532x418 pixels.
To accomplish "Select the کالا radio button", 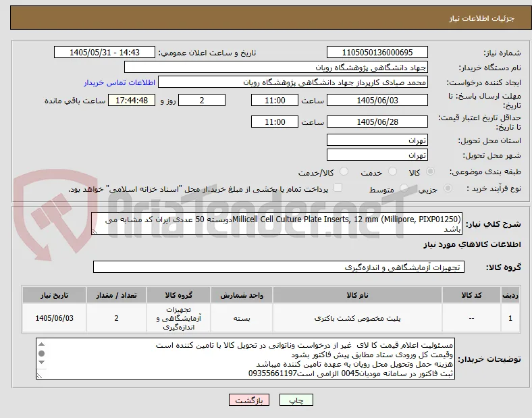I will point(430,172).
